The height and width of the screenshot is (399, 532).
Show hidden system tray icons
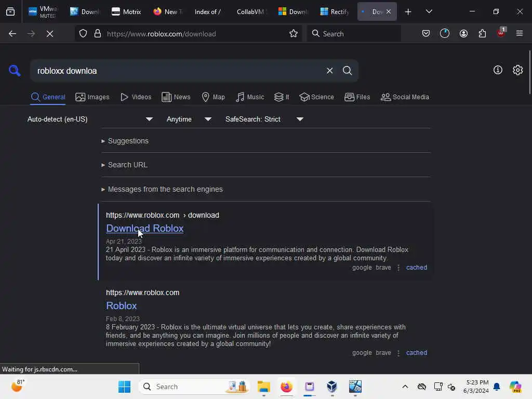(405, 387)
